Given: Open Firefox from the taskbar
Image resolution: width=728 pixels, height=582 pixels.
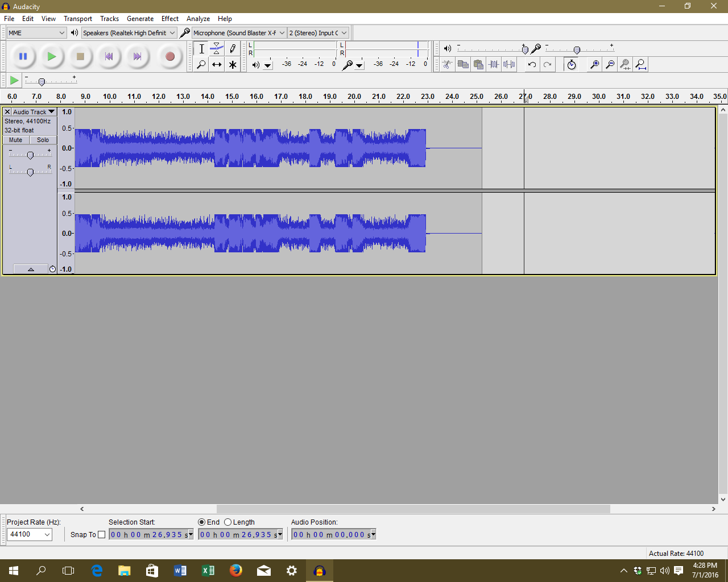Looking at the screenshot, I should (x=235, y=571).
